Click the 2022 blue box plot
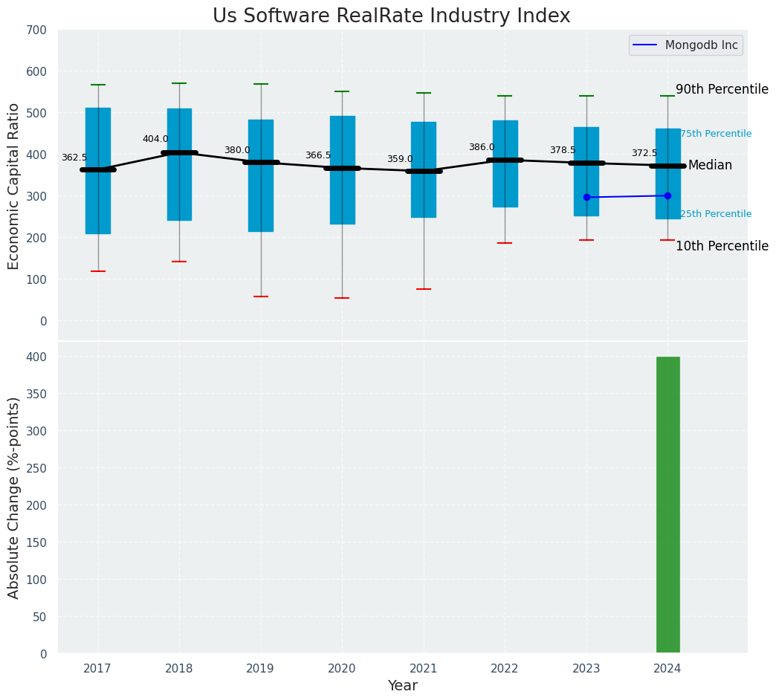The width and height of the screenshot is (776, 700). point(505,163)
